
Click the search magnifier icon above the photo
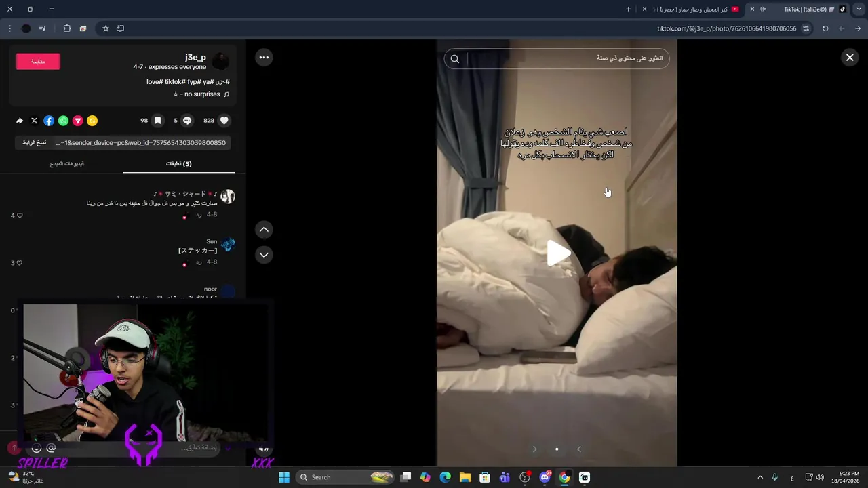click(455, 58)
